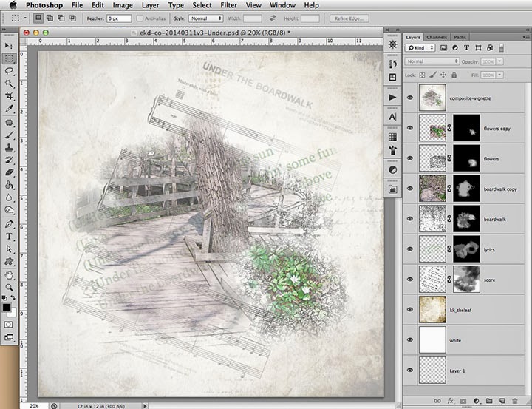532x409 pixels.
Task: Open the Image menu
Action: pos(123,5)
